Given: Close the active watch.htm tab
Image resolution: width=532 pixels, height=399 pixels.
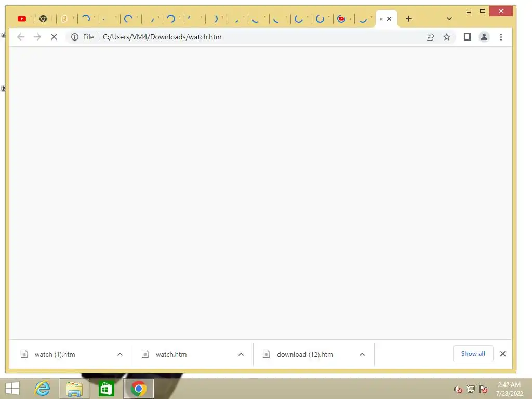Looking at the screenshot, I should point(389,19).
